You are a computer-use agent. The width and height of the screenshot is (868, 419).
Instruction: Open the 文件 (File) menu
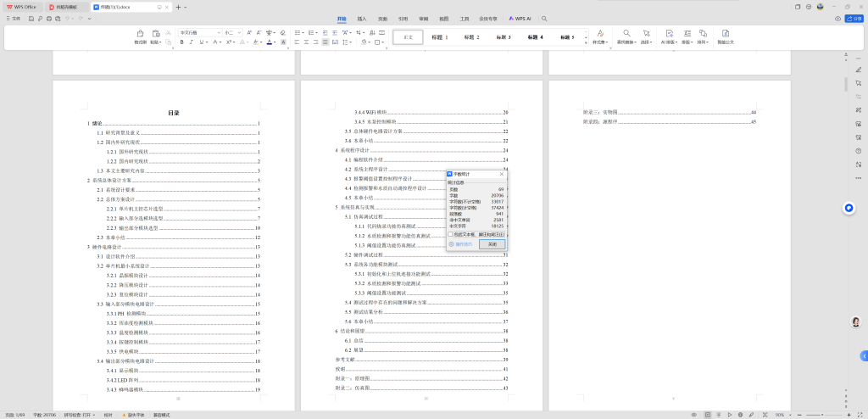pos(14,18)
